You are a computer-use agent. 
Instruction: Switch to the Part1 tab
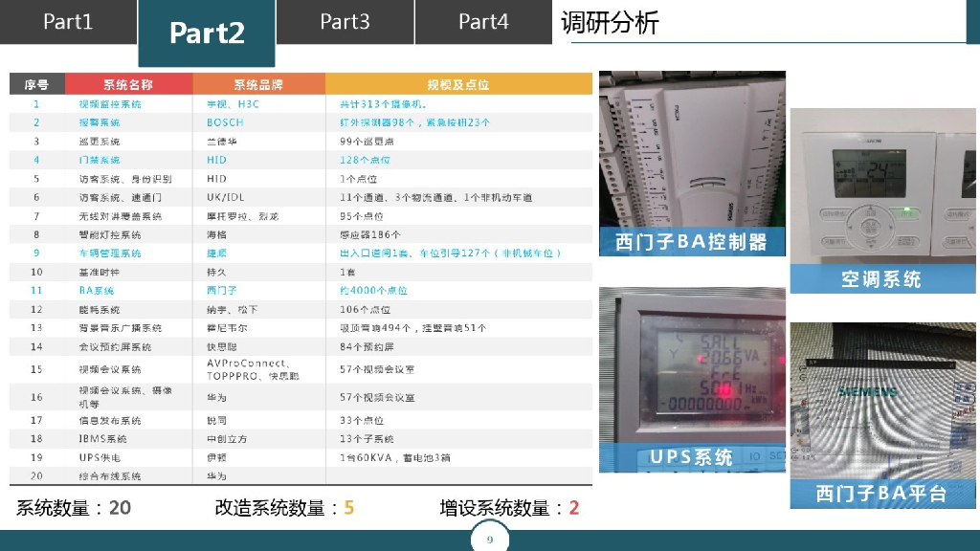click(x=69, y=22)
